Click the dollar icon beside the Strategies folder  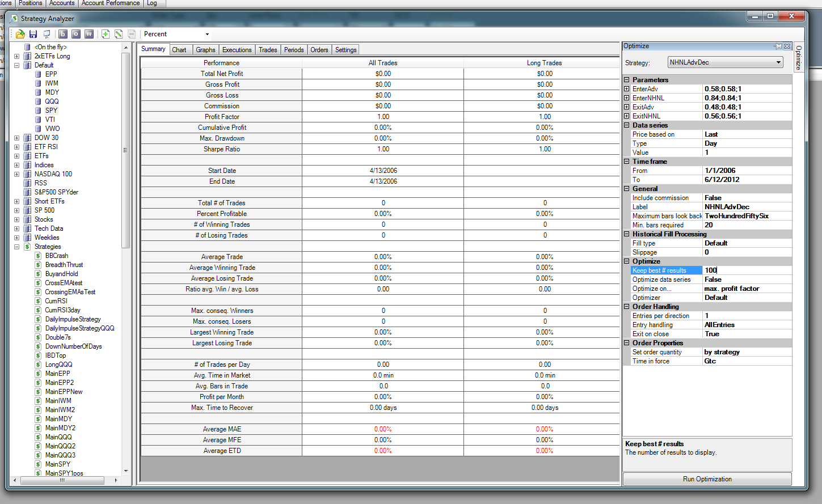[x=27, y=247]
